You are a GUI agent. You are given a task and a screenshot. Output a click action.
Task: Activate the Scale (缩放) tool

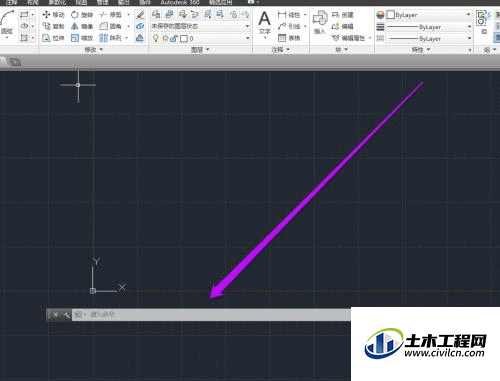pos(82,38)
